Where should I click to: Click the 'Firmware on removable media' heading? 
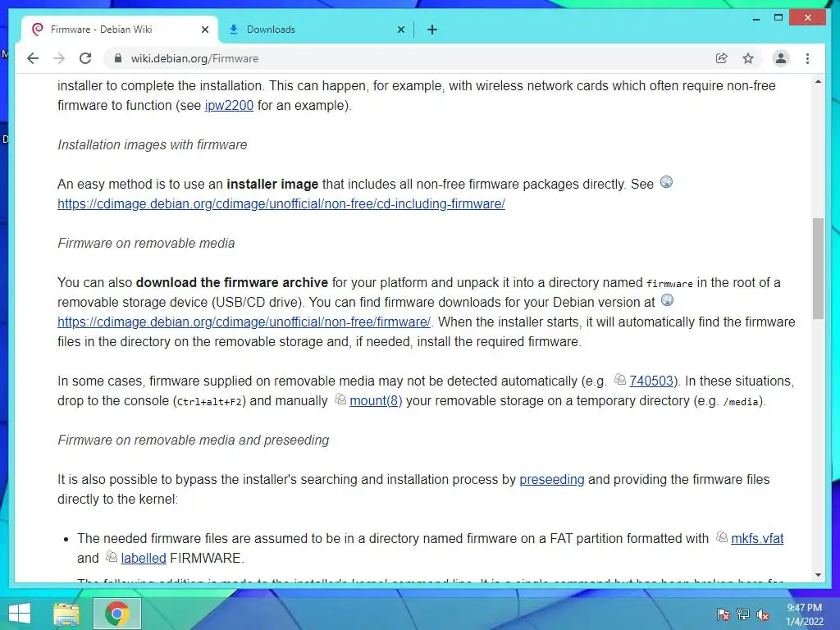point(146,243)
